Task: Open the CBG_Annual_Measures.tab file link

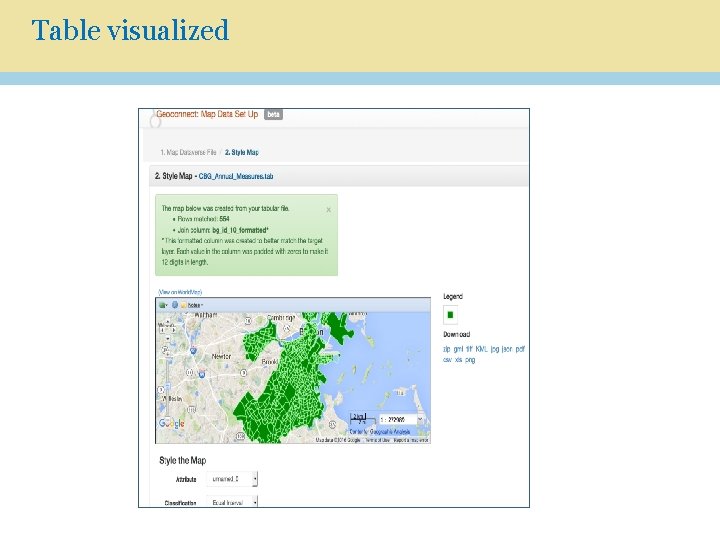Action: [236, 176]
